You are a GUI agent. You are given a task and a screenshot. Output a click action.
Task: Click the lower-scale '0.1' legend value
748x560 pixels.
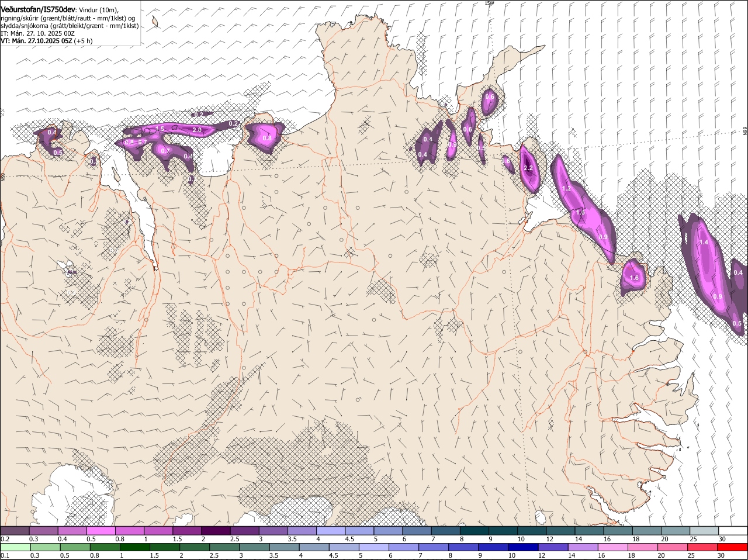tap(5, 555)
